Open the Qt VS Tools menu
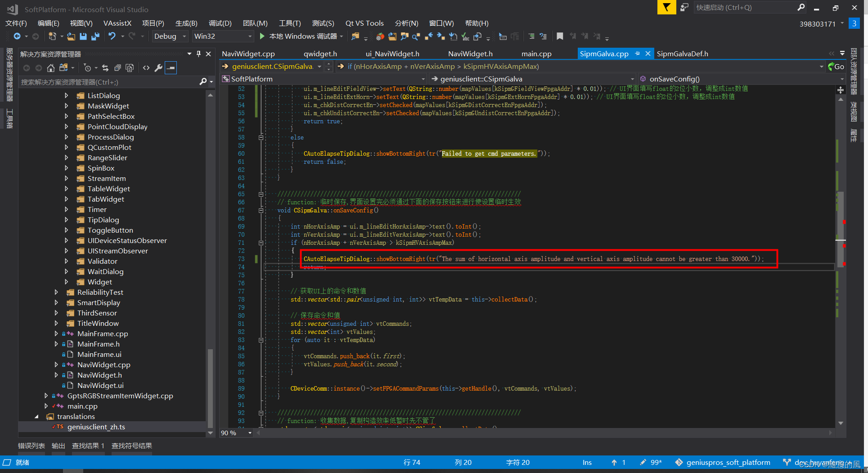Viewport: 868px width, 473px height. pyautogui.click(x=364, y=23)
